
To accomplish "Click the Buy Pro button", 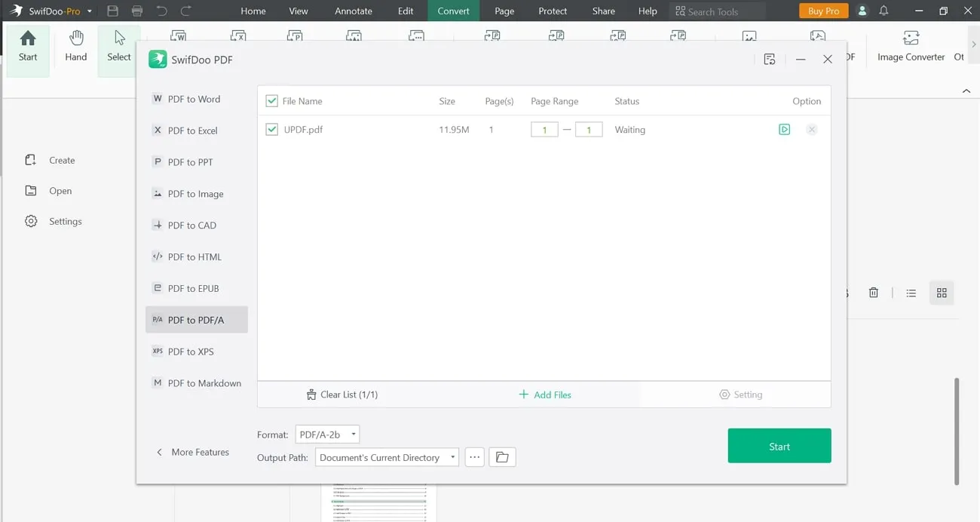I will pyautogui.click(x=823, y=11).
